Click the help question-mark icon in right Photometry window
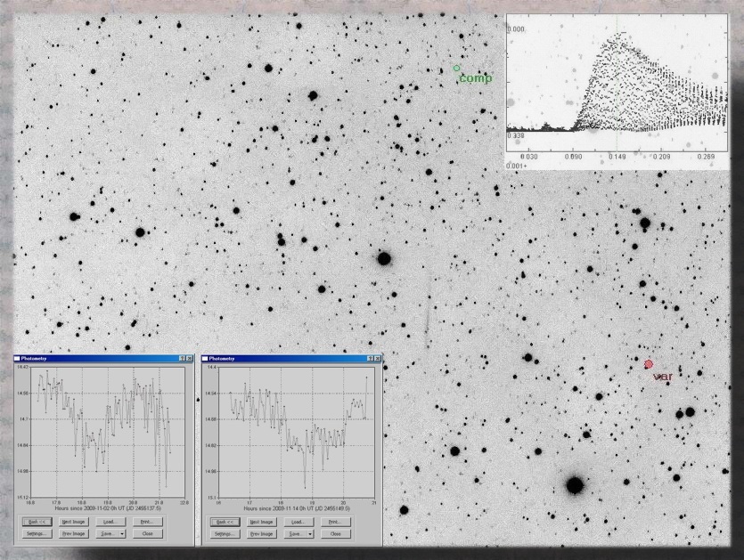Screen dimensions: 744x560 pos(368,358)
